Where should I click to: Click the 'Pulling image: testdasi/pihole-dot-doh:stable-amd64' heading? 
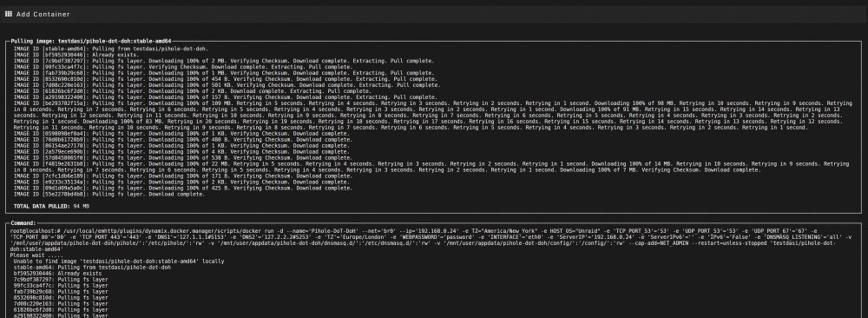coord(91,42)
